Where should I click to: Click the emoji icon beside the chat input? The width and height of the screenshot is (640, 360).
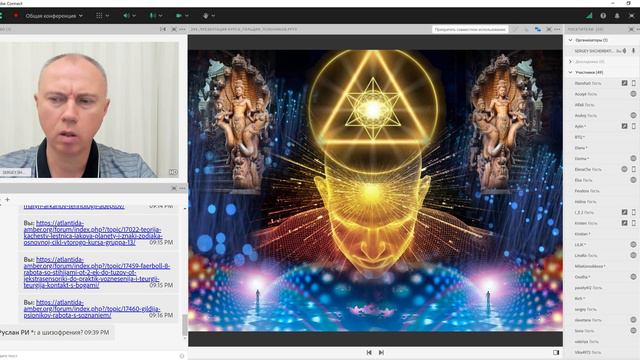[x=182, y=356]
